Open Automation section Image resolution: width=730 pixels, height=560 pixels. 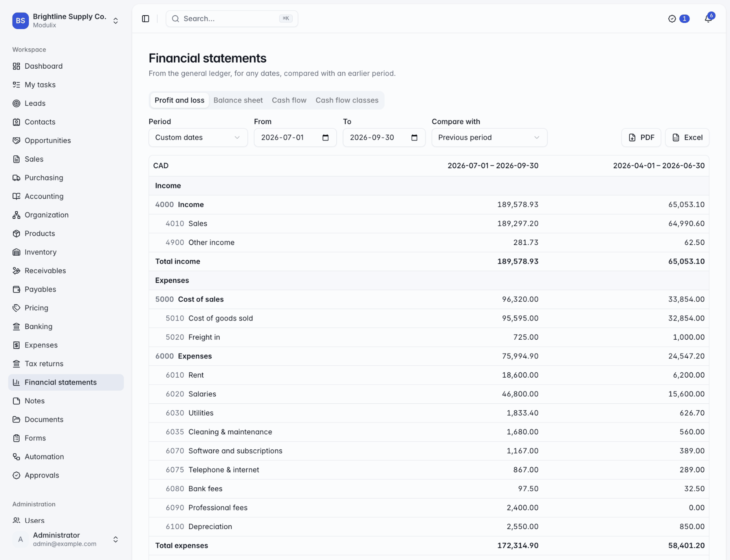tap(66, 457)
